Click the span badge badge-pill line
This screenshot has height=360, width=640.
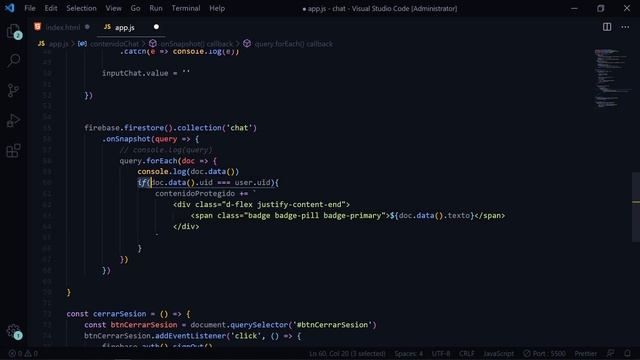pos(348,216)
